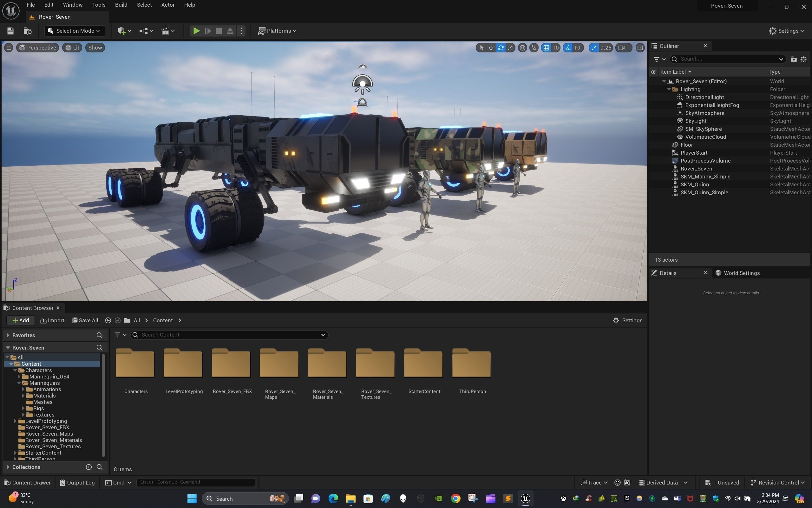The width and height of the screenshot is (812, 508).
Task: Go back in Content Browser history
Action: click(108, 321)
